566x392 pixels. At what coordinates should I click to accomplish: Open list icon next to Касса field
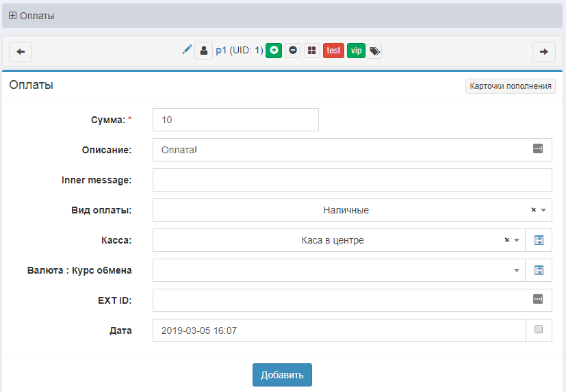pyautogui.click(x=538, y=240)
